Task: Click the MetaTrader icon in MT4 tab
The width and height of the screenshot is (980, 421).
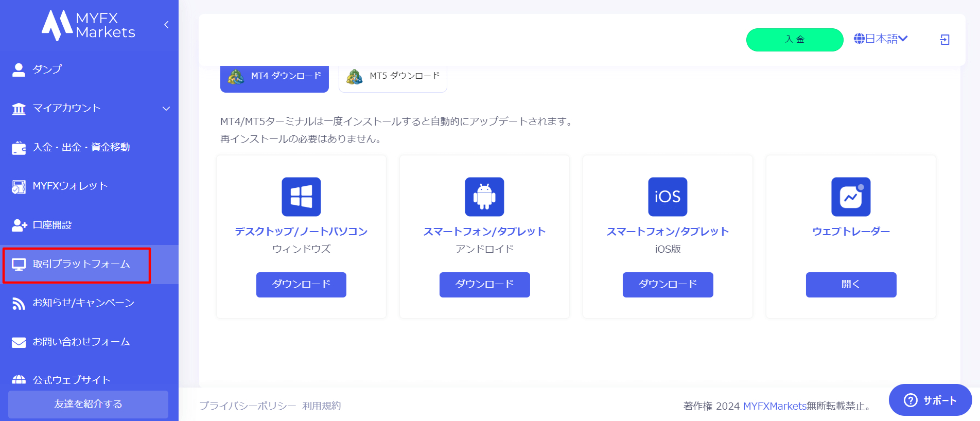Action: pos(236,77)
